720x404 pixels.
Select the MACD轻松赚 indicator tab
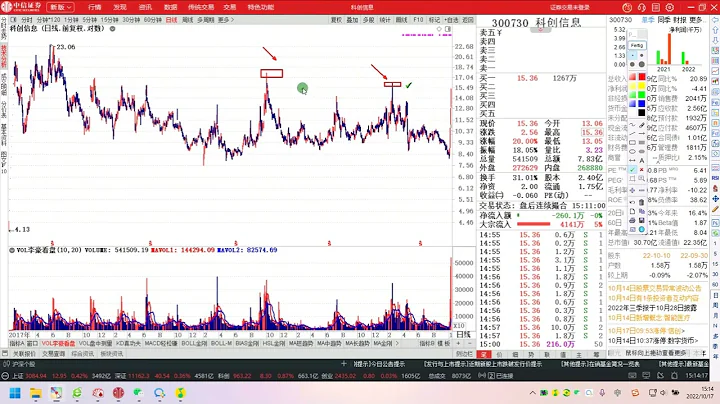[x=161, y=343]
